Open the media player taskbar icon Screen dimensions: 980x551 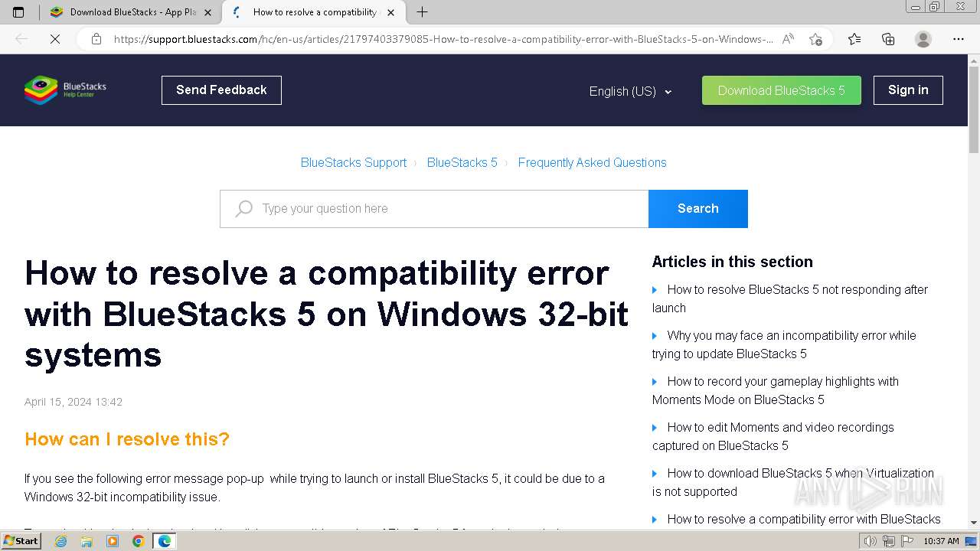113,541
